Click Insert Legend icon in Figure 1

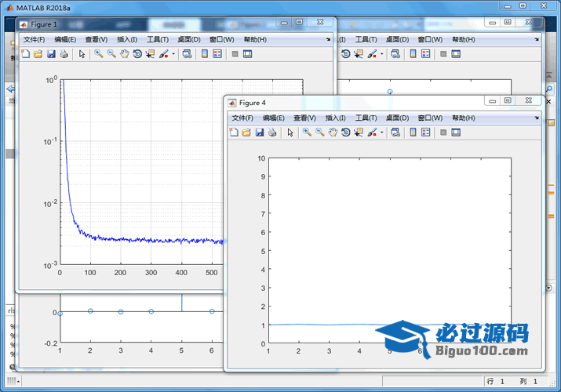(217, 54)
